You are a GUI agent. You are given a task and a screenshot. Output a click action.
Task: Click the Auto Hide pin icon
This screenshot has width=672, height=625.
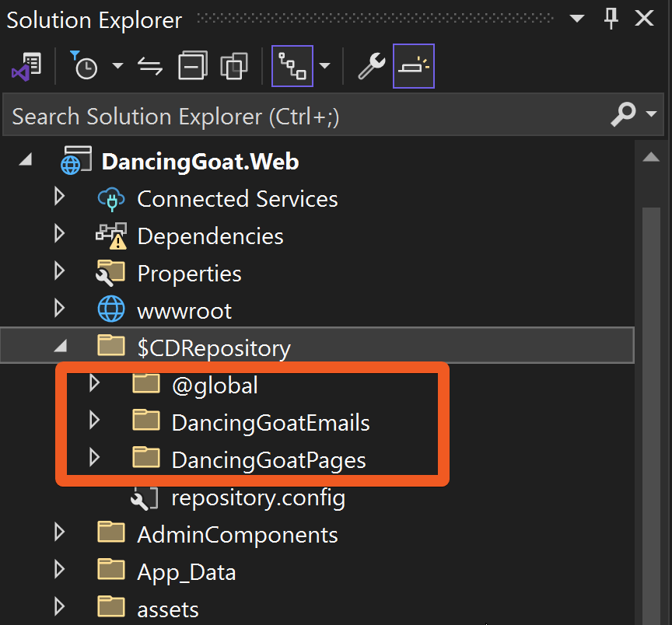tap(611, 19)
